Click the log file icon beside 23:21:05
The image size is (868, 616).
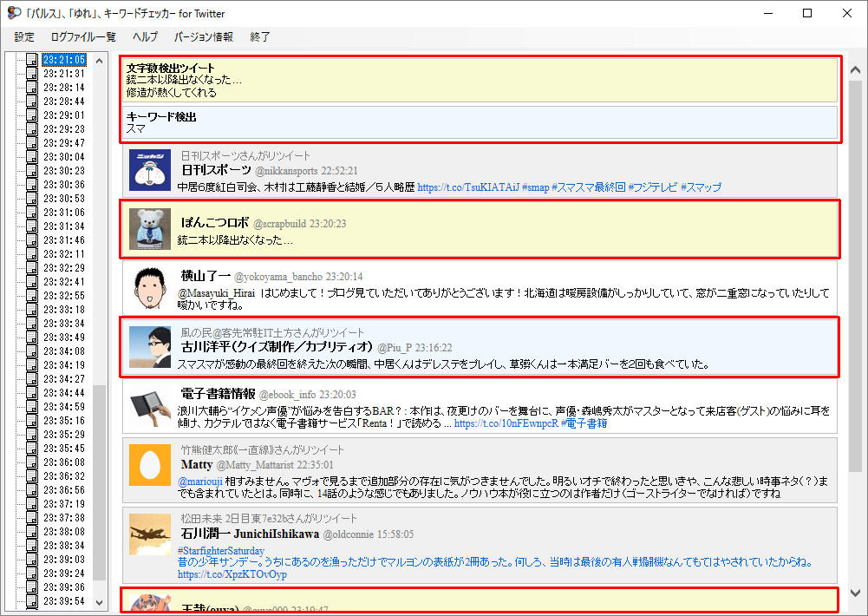point(32,59)
